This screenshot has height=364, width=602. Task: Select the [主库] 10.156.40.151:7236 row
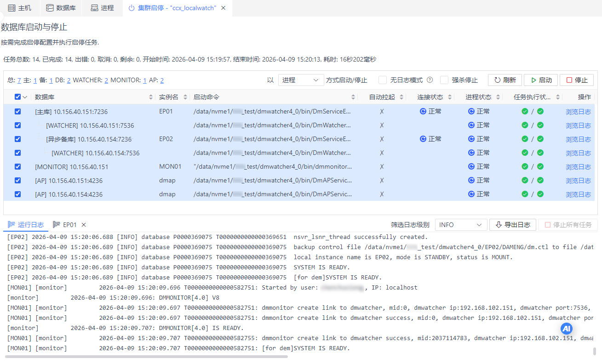(299, 111)
